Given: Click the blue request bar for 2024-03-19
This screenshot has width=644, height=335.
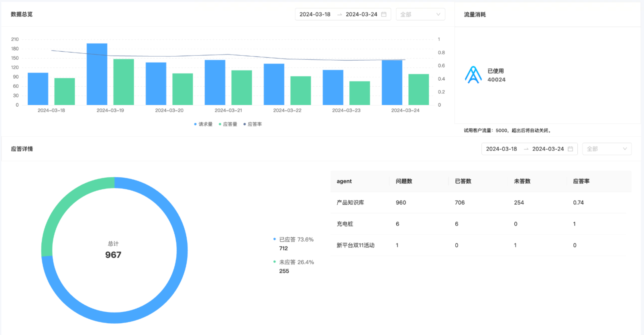Looking at the screenshot, I should pos(97,74).
